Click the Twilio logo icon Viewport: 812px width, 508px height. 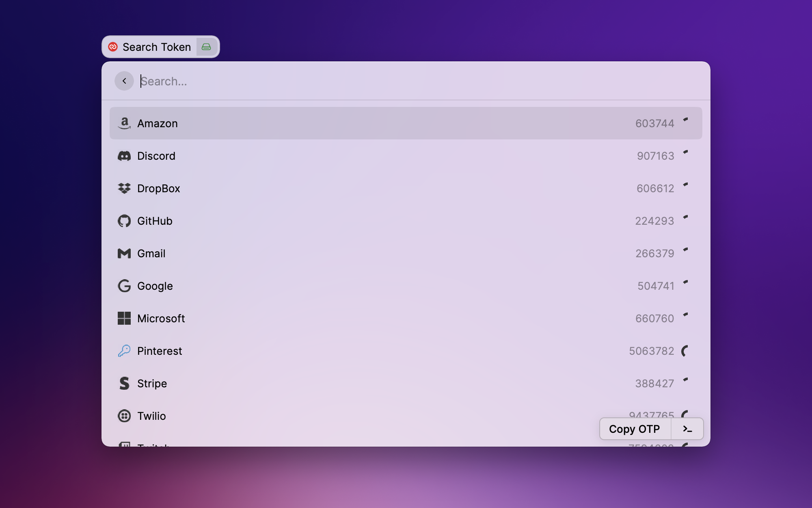124,416
